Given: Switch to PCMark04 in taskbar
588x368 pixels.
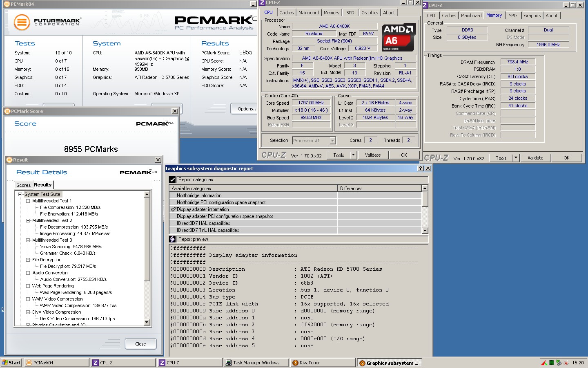Looking at the screenshot, I should pos(56,363).
